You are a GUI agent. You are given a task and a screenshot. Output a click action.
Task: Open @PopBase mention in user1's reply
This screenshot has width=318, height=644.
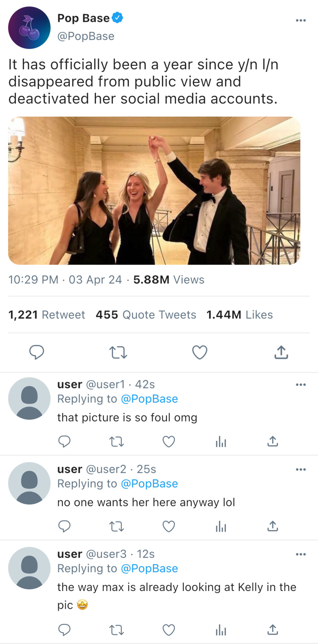coord(149,399)
